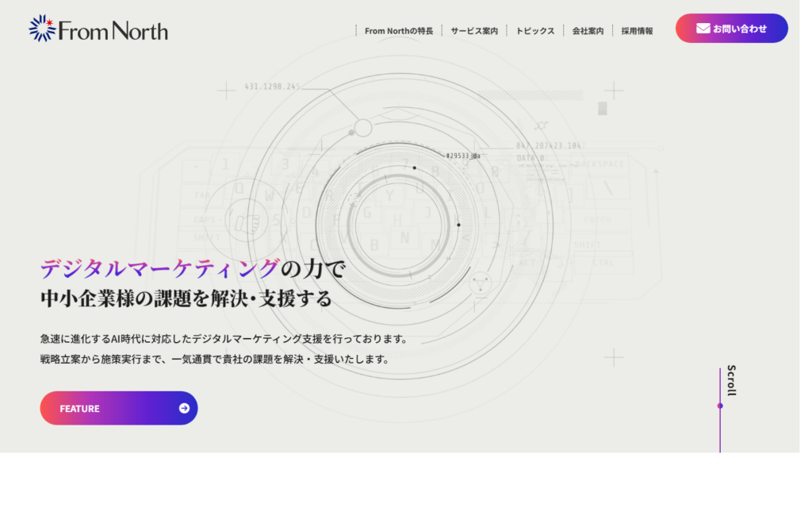Viewport: 812px width, 508px height.
Task: Click the From North starburst logo icon
Action: coord(42,29)
